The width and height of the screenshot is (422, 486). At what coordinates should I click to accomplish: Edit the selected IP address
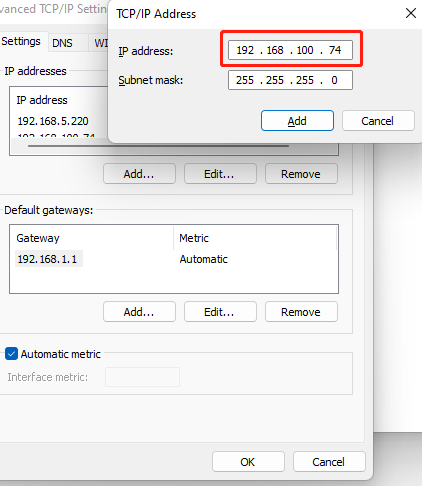(220, 174)
